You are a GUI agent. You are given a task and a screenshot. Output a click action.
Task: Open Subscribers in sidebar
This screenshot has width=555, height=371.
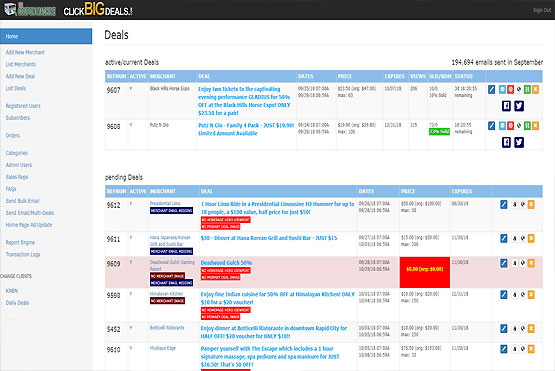tap(18, 118)
